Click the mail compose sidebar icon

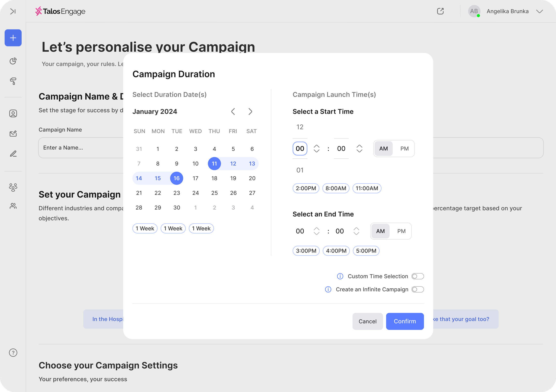tap(13, 134)
